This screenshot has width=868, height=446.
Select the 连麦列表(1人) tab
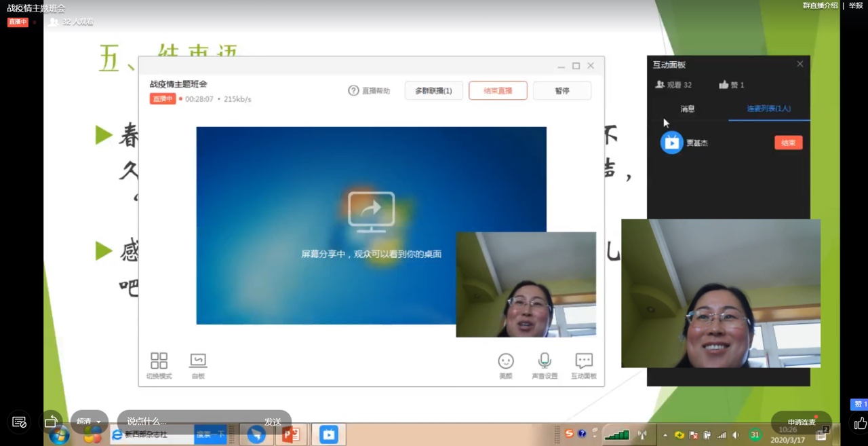pyautogui.click(x=768, y=109)
